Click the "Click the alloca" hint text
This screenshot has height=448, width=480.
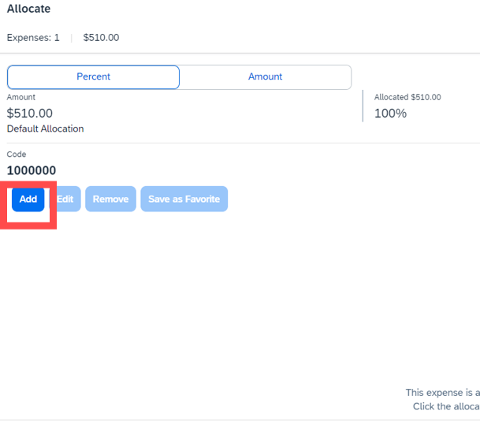coord(446,406)
